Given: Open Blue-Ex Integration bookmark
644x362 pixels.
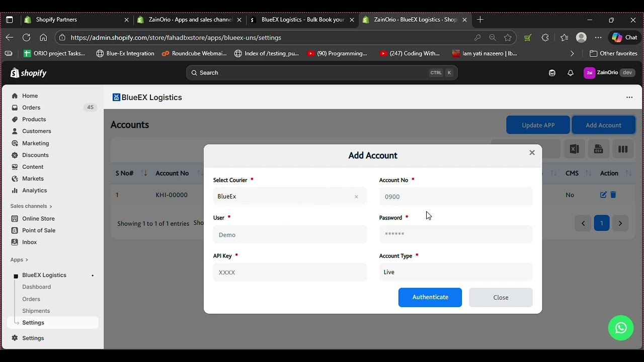Looking at the screenshot, I should click(125, 53).
